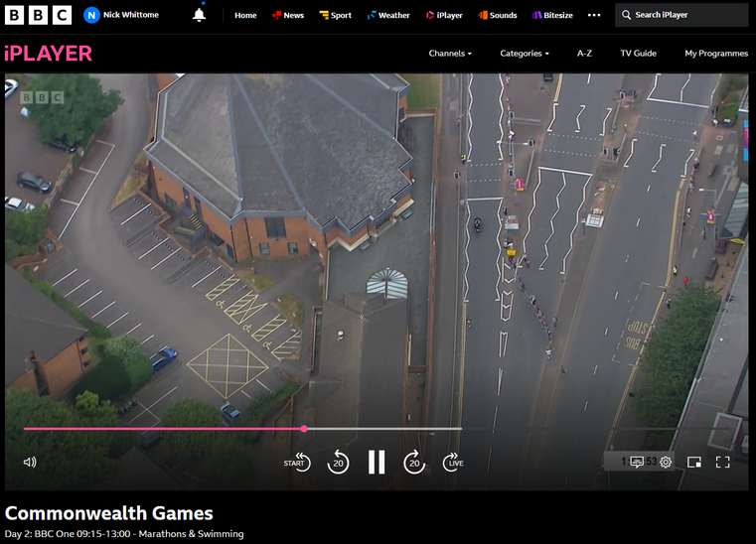Open BBC Weather from top navigation
Screen dimensions: 756x544
[388, 15]
